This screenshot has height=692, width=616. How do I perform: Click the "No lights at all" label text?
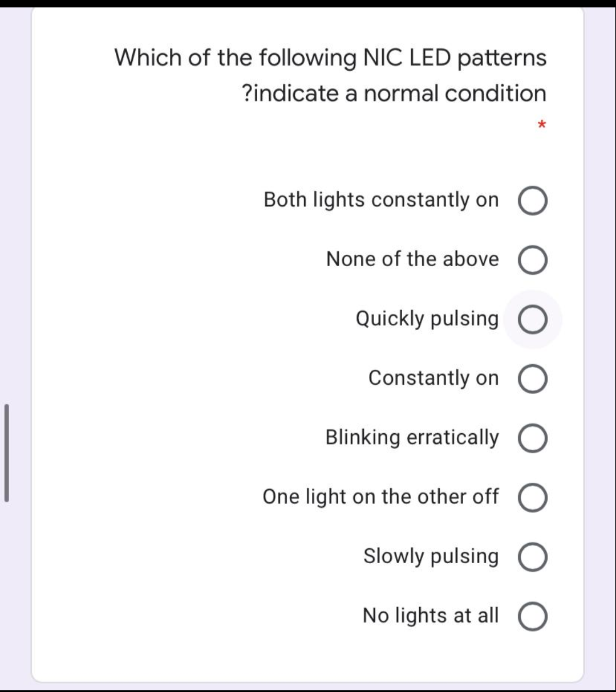[430, 616]
